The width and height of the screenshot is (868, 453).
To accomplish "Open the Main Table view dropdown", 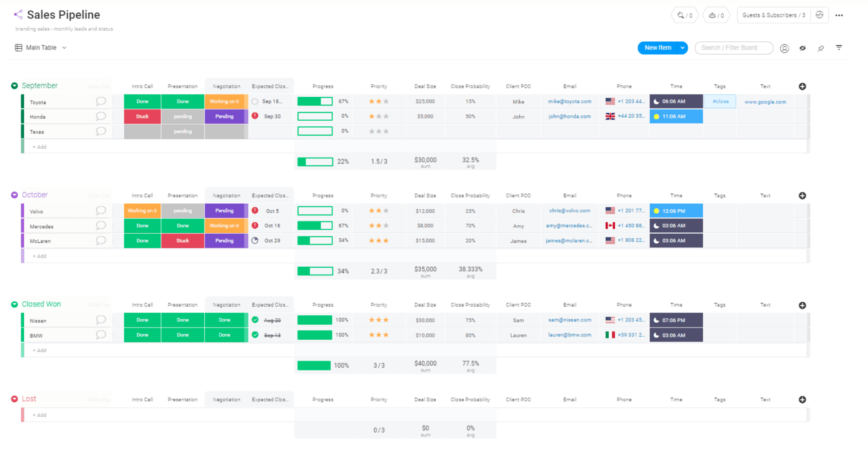I will [x=64, y=48].
